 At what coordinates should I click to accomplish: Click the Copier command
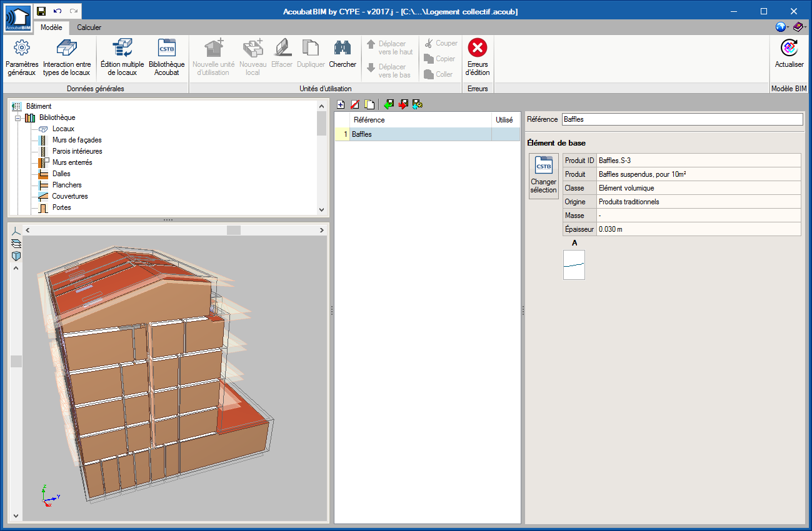click(x=439, y=59)
